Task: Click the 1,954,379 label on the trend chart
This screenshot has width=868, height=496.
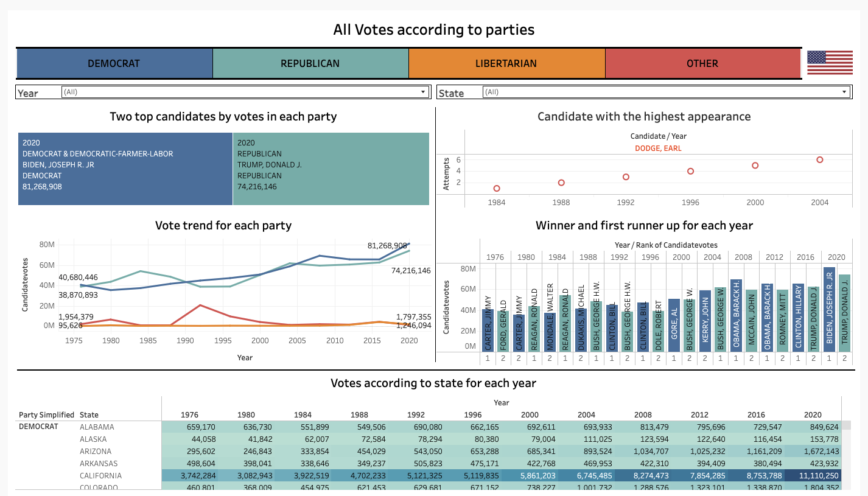Action: coord(76,317)
